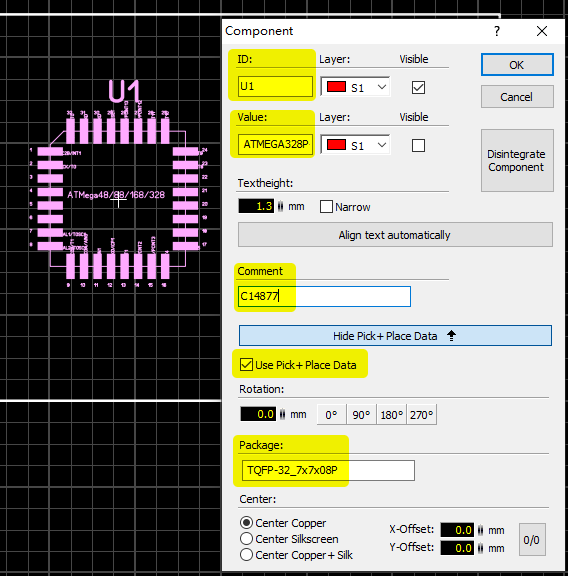Adjust the X-Offset slider handle
The height and width of the screenshot is (579, 568).
pyautogui.click(x=480, y=531)
